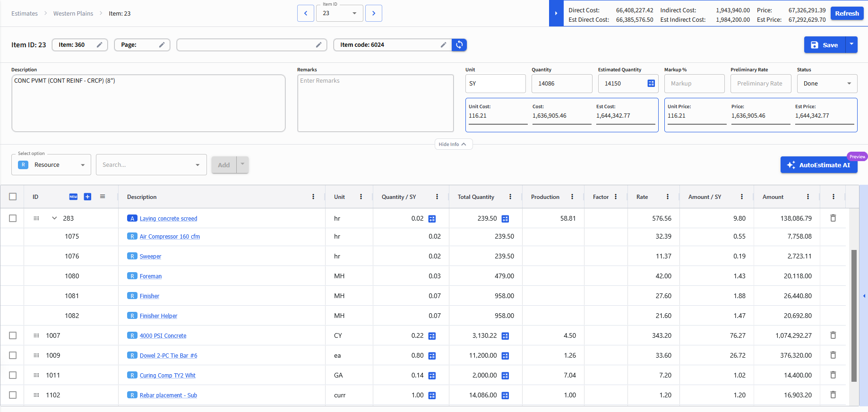Click Hide Info collapse toggle

click(x=453, y=144)
